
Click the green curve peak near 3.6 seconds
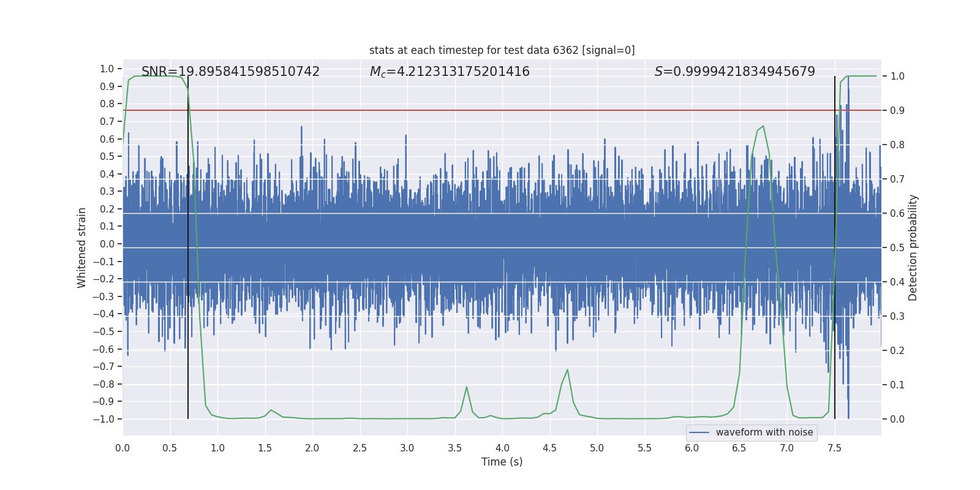[x=467, y=387]
